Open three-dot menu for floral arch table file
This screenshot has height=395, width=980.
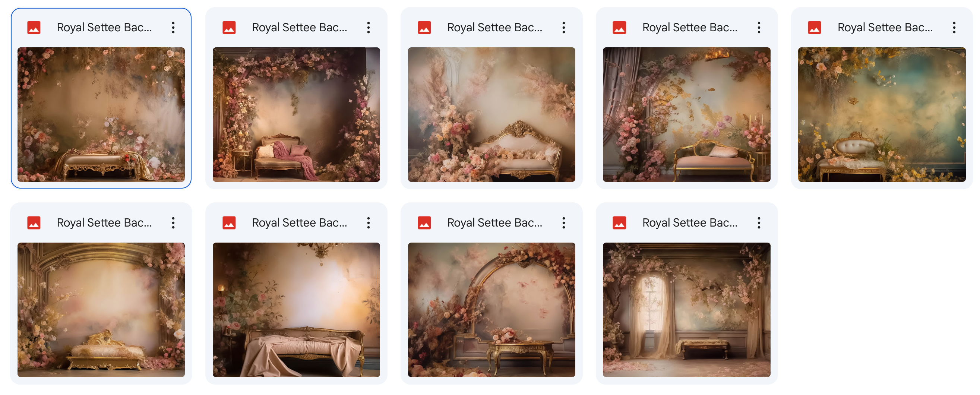click(x=563, y=222)
